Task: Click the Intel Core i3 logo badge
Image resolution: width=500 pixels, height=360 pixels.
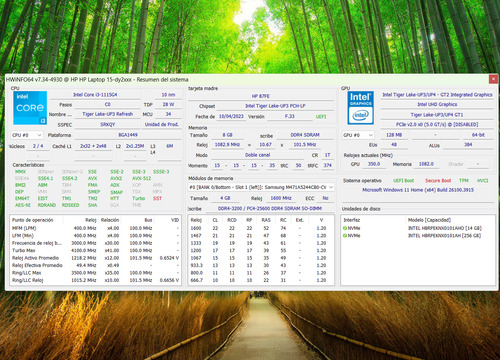Action: (x=30, y=108)
